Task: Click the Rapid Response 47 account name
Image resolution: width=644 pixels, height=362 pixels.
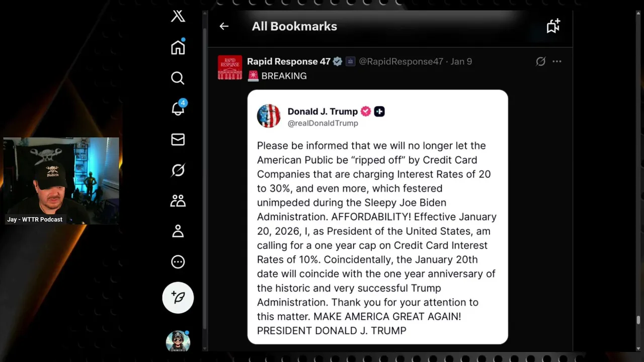Action: tap(288, 61)
